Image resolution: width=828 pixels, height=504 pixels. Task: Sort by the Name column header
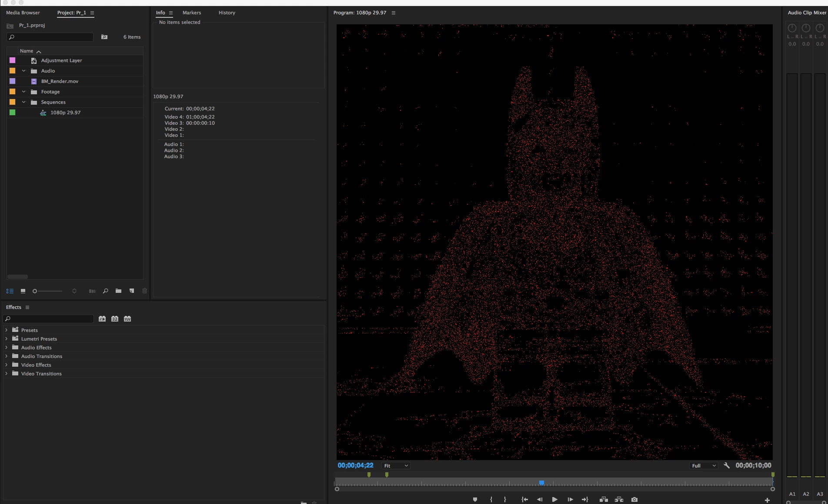click(27, 51)
